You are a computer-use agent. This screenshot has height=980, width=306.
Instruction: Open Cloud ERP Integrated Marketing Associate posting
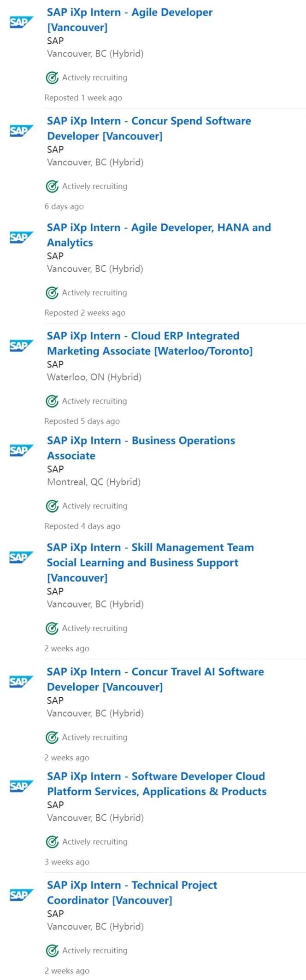150,343
